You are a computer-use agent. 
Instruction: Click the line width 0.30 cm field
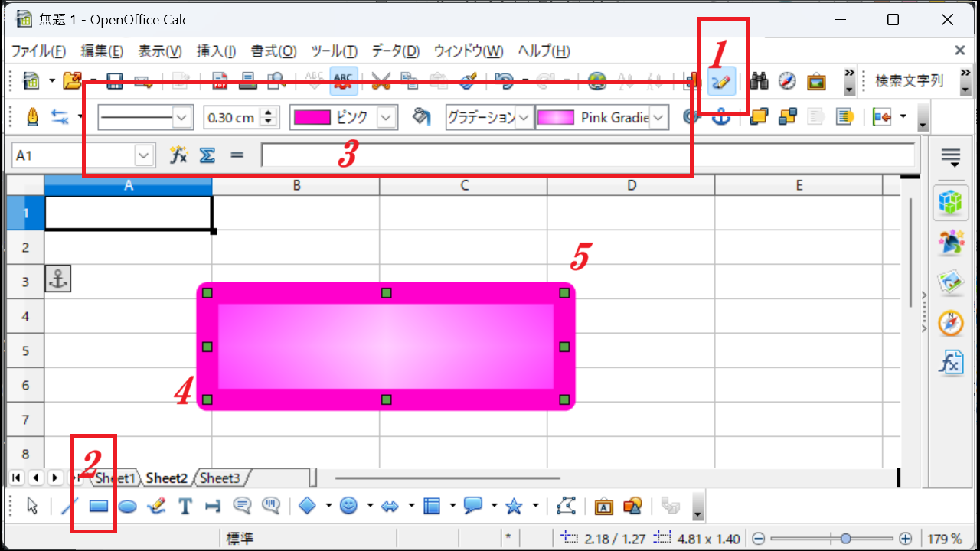tap(233, 118)
